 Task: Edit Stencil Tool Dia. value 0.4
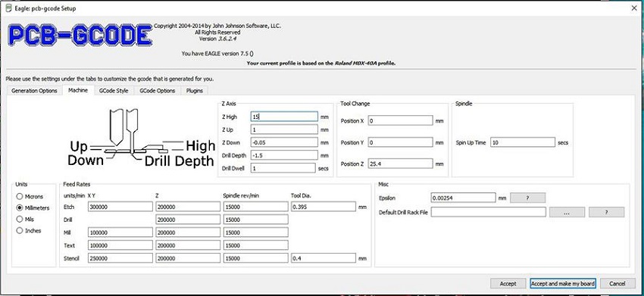(324, 258)
